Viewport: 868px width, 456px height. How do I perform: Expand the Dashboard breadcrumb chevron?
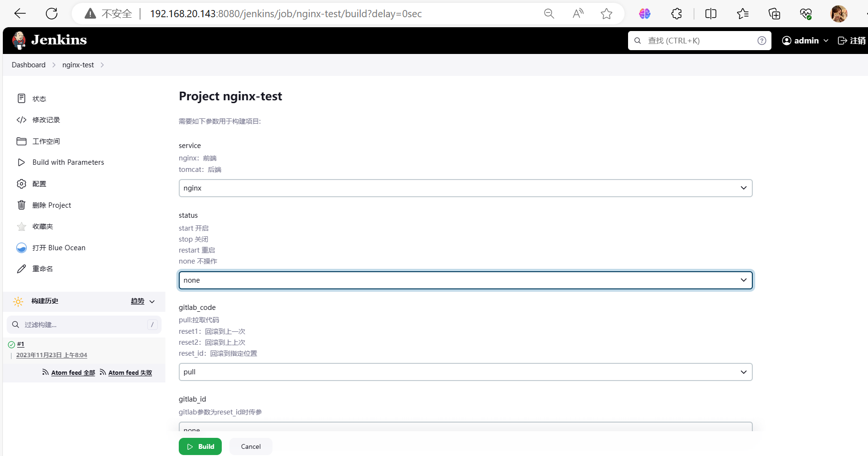54,65
